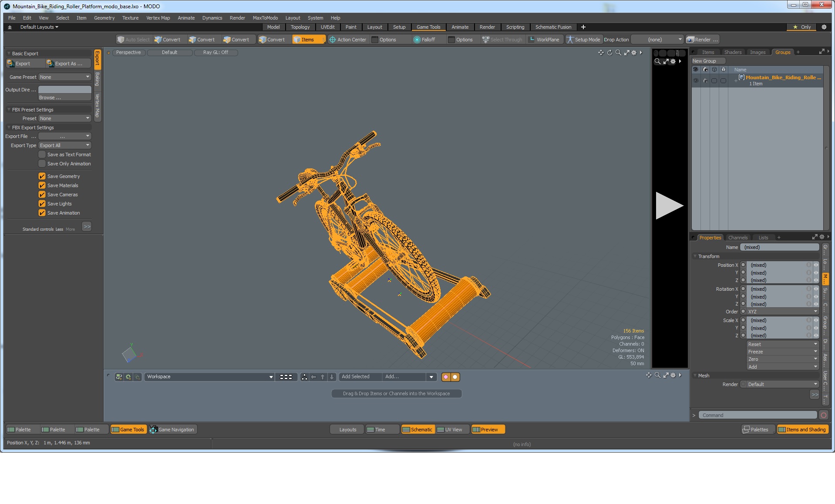Click the red record button beside Command

824,415
